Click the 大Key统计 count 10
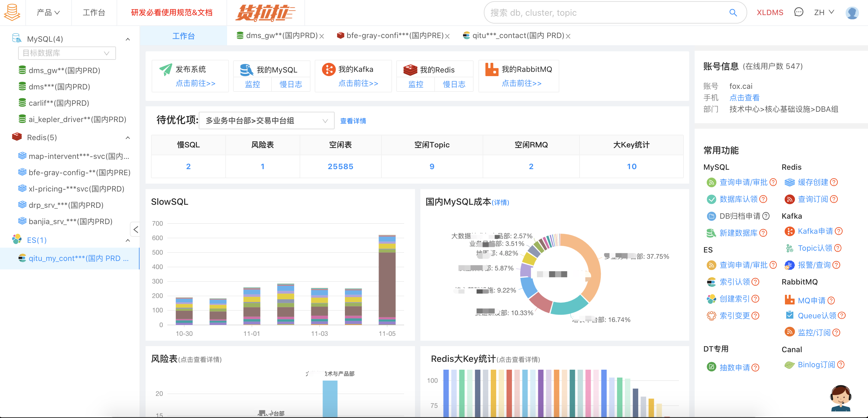The width and height of the screenshot is (868, 418). tap(632, 166)
